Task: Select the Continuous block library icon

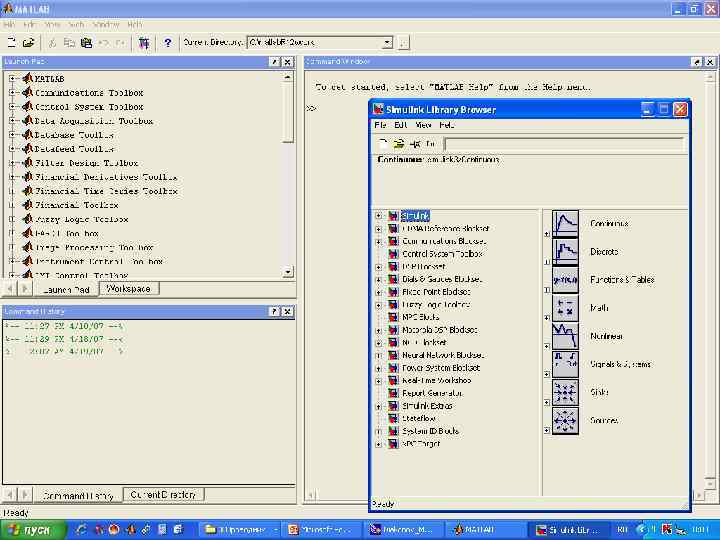Action: [565, 223]
